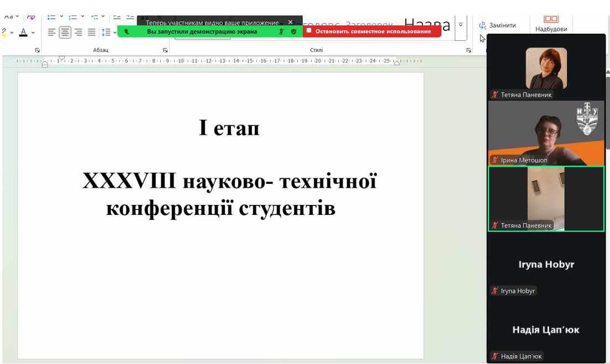Select the center alignment icon
610x364 pixels.
(65, 32)
